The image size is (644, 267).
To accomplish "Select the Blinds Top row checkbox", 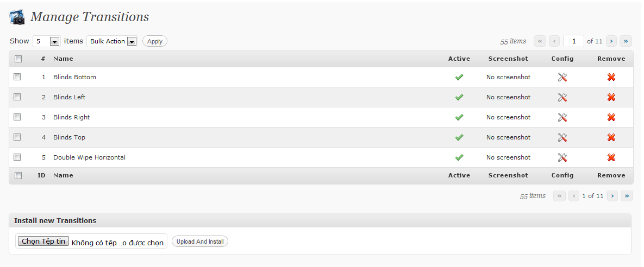I will (x=17, y=137).
